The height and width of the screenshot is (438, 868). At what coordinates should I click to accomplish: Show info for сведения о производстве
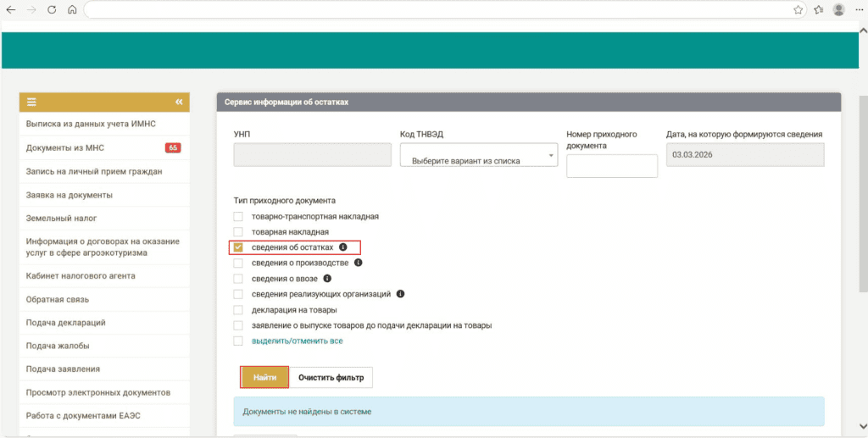point(359,263)
